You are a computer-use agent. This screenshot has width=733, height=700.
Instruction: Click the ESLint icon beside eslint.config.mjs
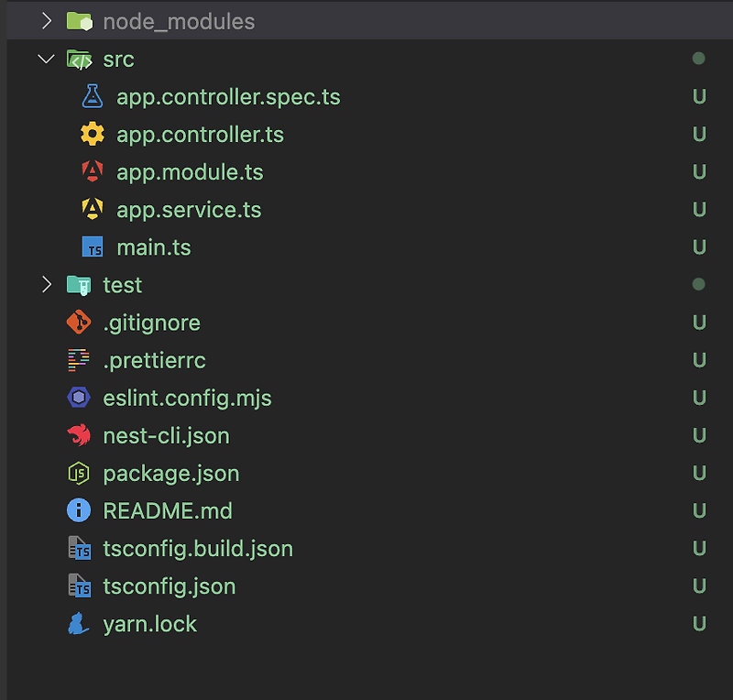pyautogui.click(x=79, y=398)
